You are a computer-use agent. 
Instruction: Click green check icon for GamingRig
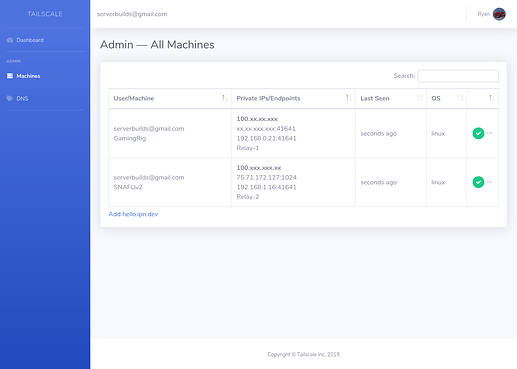tap(478, 133)
